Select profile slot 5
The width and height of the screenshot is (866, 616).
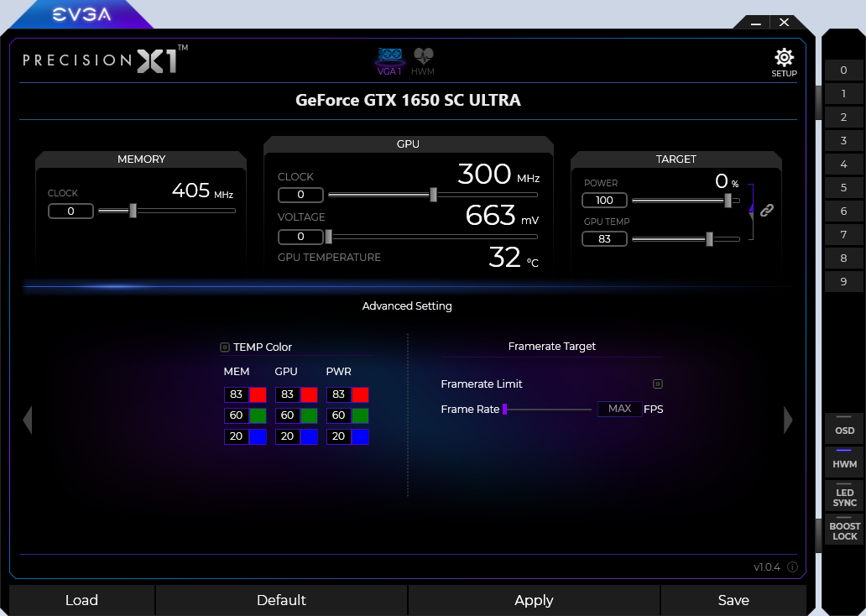(x=843, y=187)
